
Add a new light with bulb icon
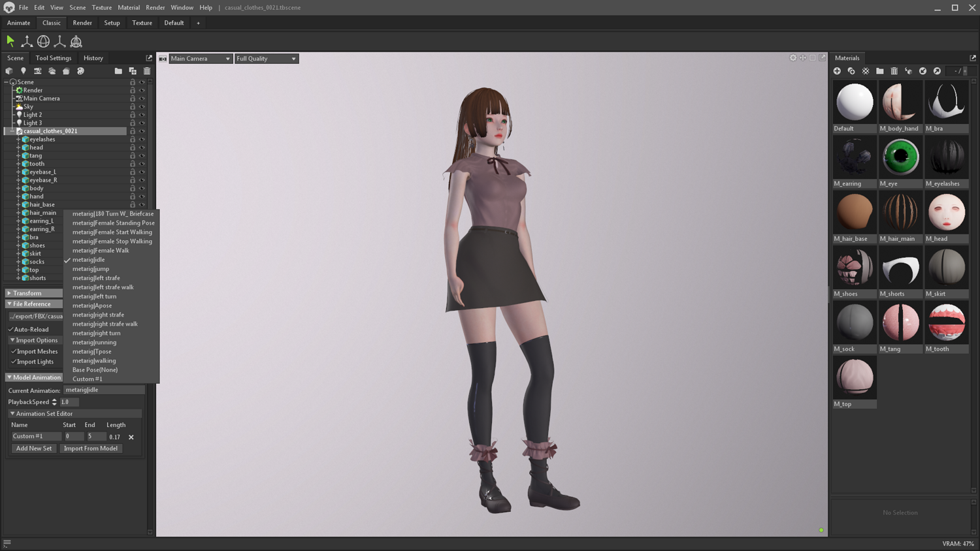pyautogui.click(x=24, y=71)
